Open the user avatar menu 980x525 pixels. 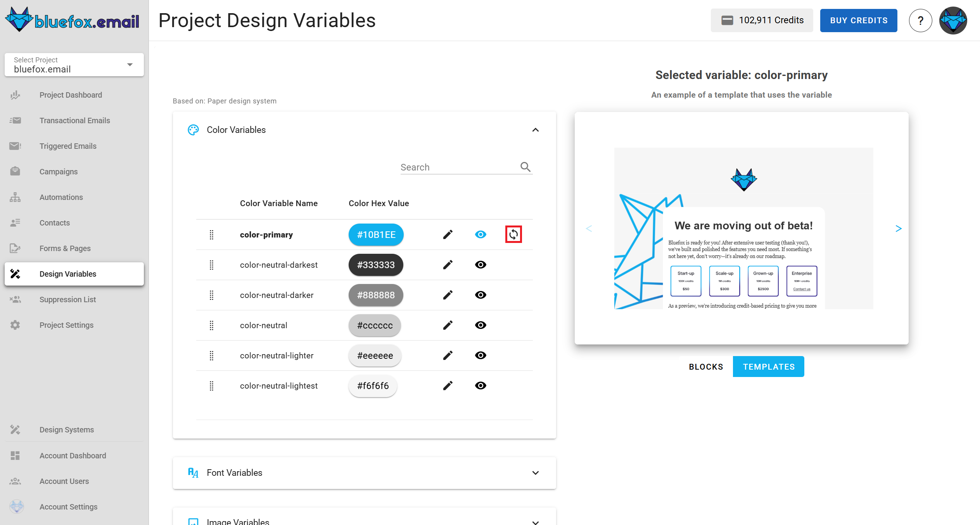click(953, 21)
